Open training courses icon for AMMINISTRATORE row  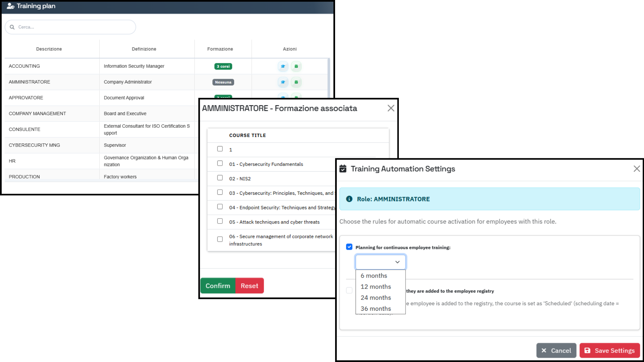[x=283, y=82]
